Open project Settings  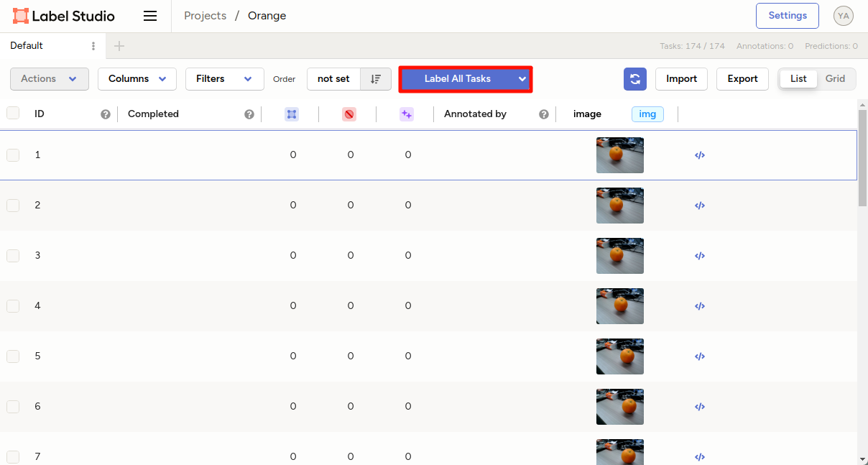click(788, 16)
